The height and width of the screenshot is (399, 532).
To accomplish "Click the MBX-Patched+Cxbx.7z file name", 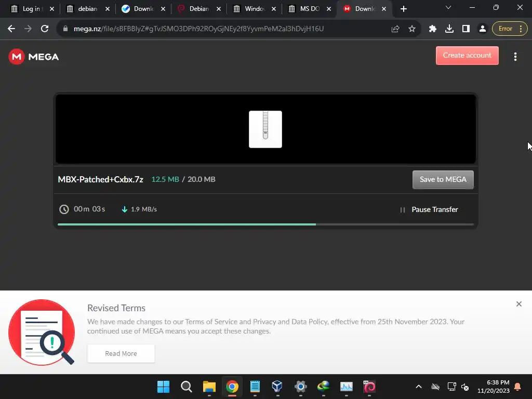I will (100, 179).
